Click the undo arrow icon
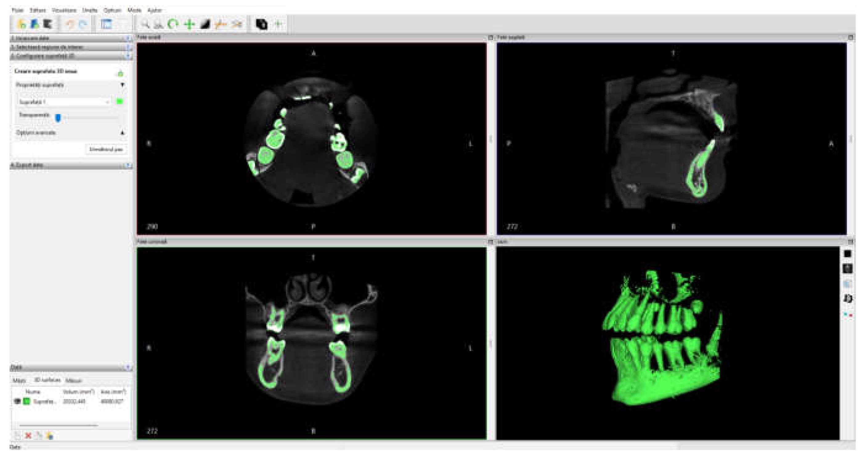This screenshot has height=461, width=868. pos(70,24)
